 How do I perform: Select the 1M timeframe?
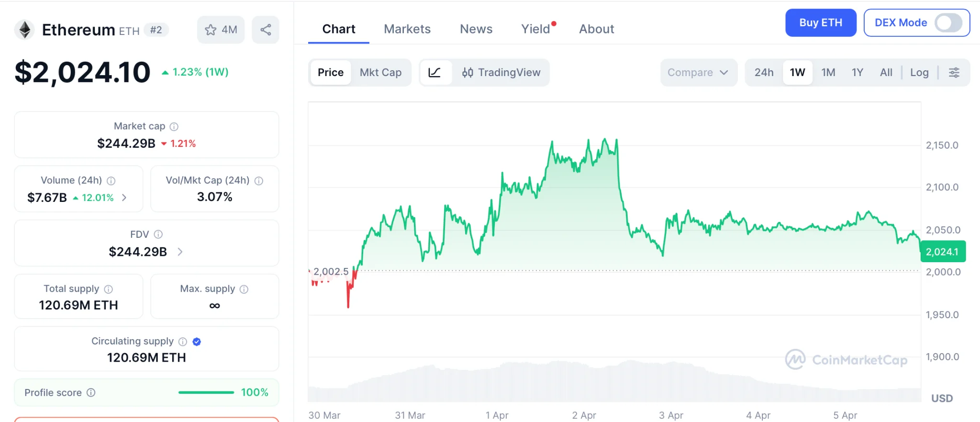point(828,72)
